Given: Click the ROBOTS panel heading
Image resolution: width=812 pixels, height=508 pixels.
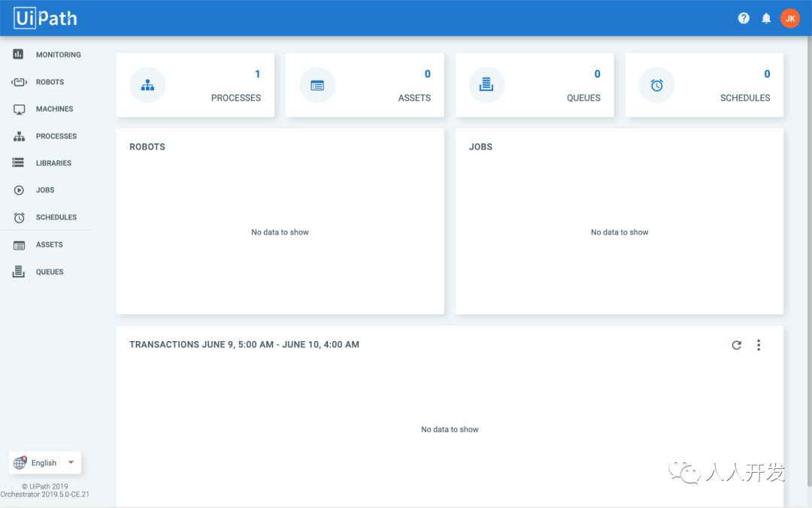Looking at the screenshot, I should pyautogui.click(x=147, y=147).
